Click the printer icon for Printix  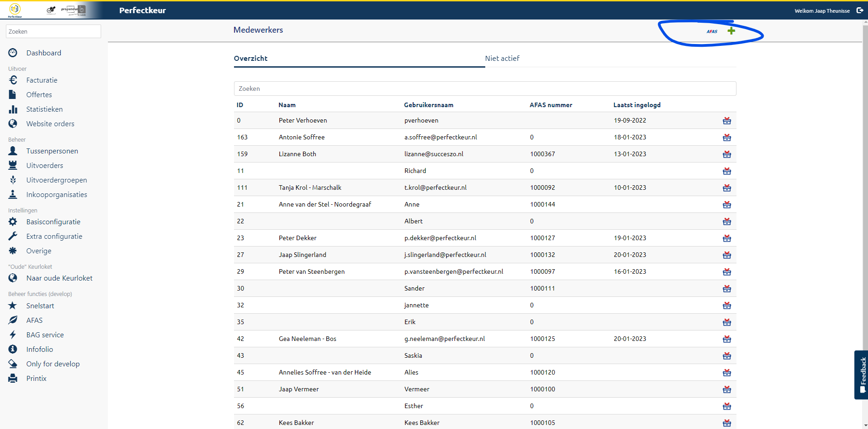click(x=13, y=378)
